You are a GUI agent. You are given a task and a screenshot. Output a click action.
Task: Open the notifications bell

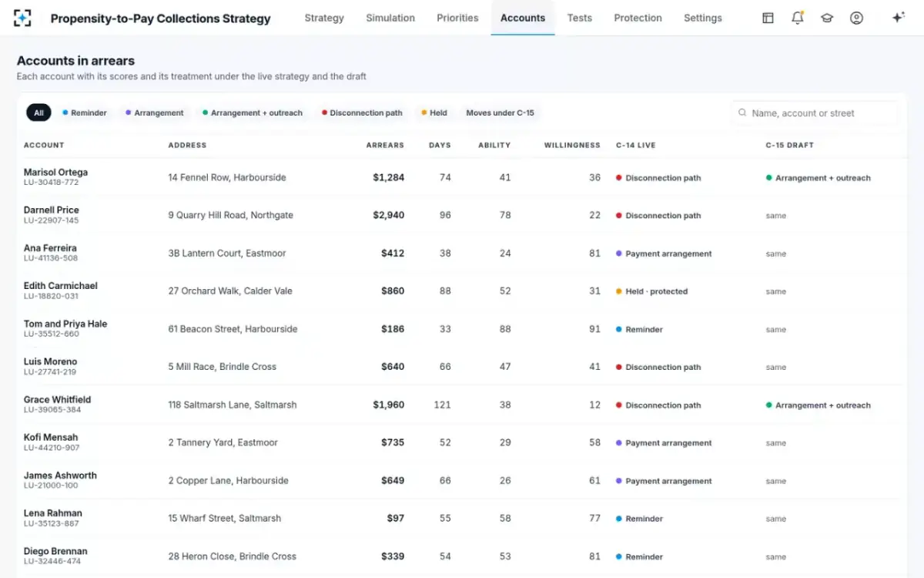(798, 18)
